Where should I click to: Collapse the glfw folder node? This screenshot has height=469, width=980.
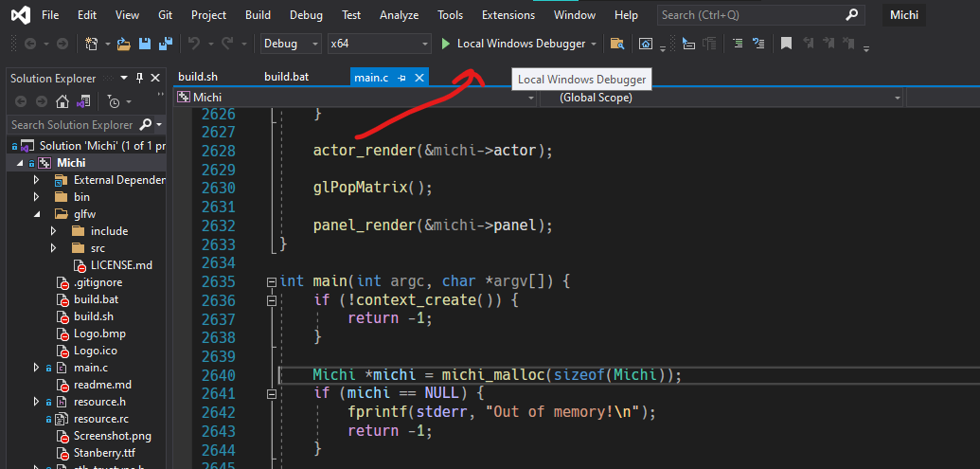click(x=36, y=214)
